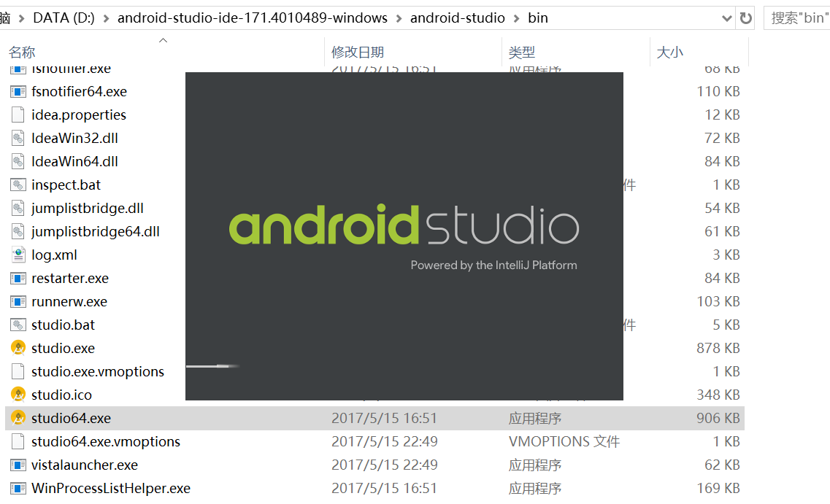Viewport: 830px width, 504px height.
Task: Click the inspect.bat file icon
Action: 18,185
